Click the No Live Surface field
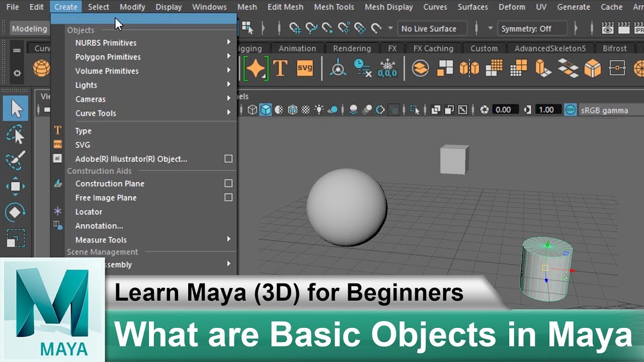Viewport: 644px width, 362px height. [432, 29]
